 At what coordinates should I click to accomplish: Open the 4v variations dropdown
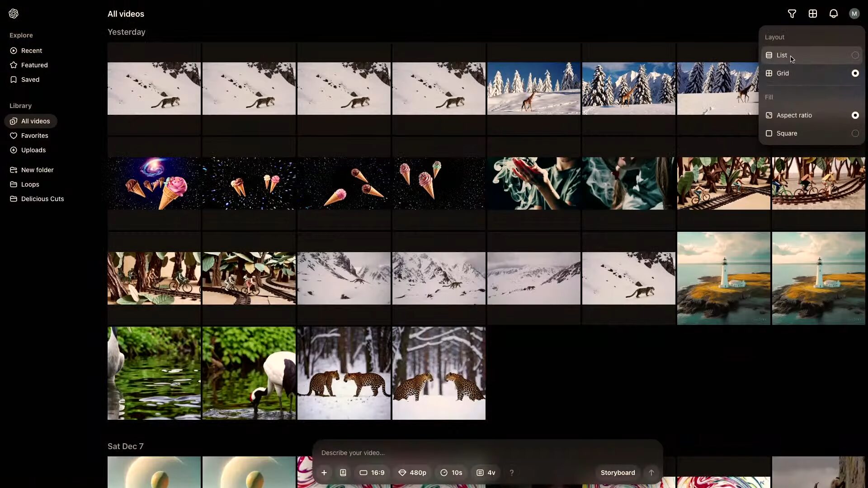(x=486, y=473)
